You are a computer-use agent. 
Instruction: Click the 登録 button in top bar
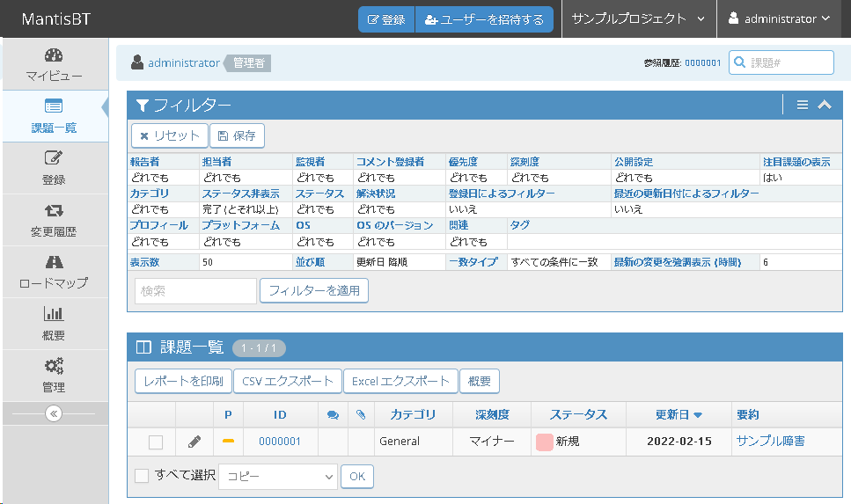(386, 19)
